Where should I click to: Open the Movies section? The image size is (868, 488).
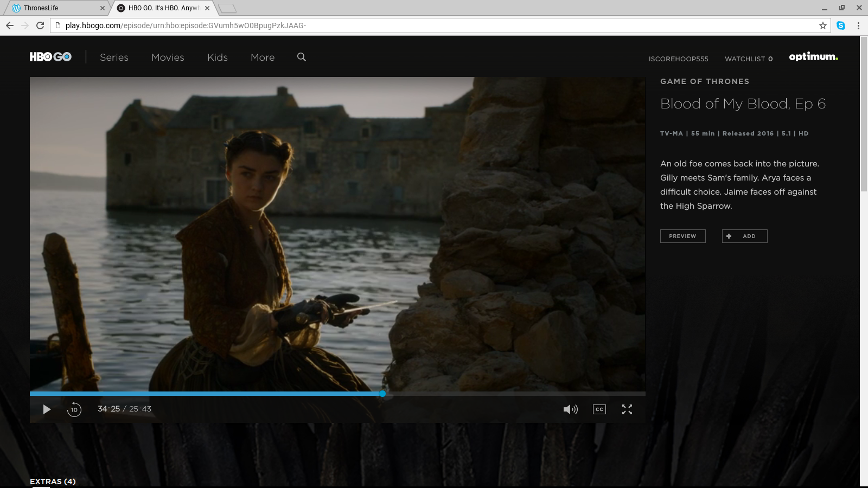[168, 57]
